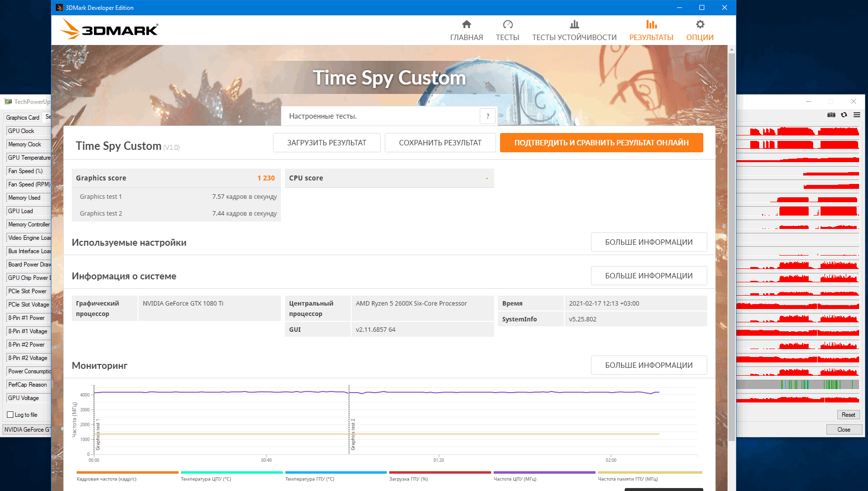This screenshot has height=491, width=868.
Task: Toggle Температура ГПУ (°C) chart legend
Action: coord(336,476)
